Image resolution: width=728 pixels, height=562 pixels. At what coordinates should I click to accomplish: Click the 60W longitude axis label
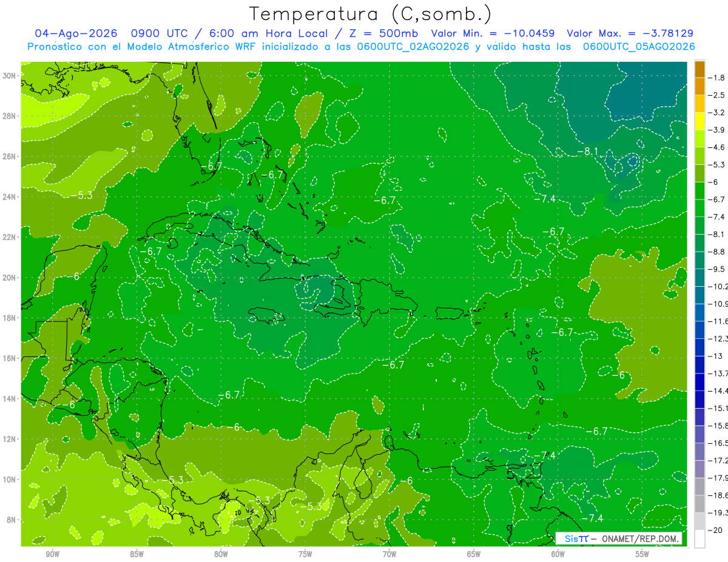pos(558,554)
